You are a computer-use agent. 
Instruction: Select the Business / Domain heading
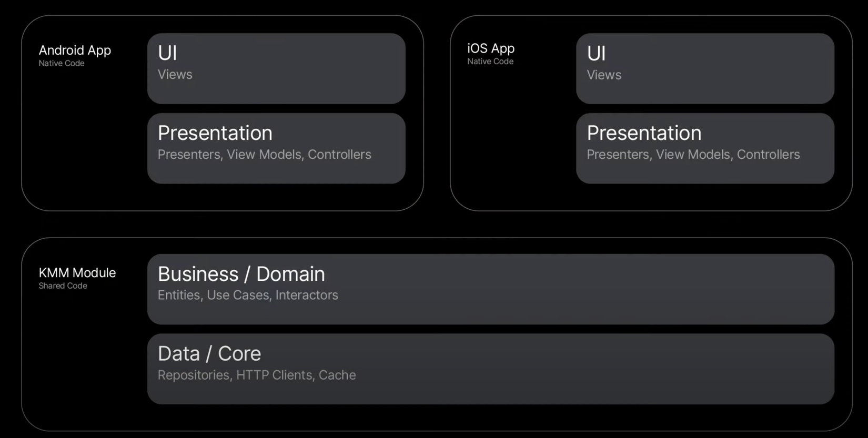click(x=241, y=274)
